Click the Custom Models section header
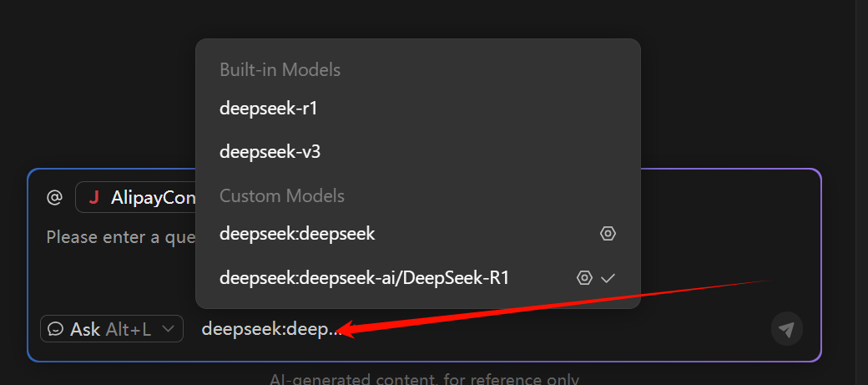The height and width of the screenshot is (385, 868). [x=282, y=195]
